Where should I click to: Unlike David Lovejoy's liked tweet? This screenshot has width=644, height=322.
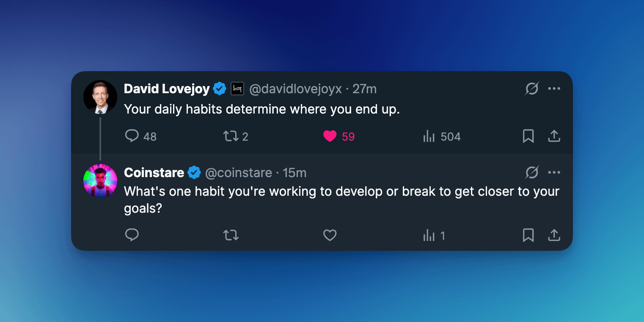[x=330, y=136]
